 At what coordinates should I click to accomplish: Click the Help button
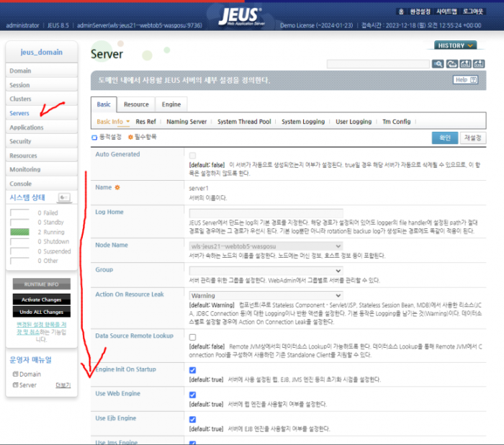click(x=465, y=80)
